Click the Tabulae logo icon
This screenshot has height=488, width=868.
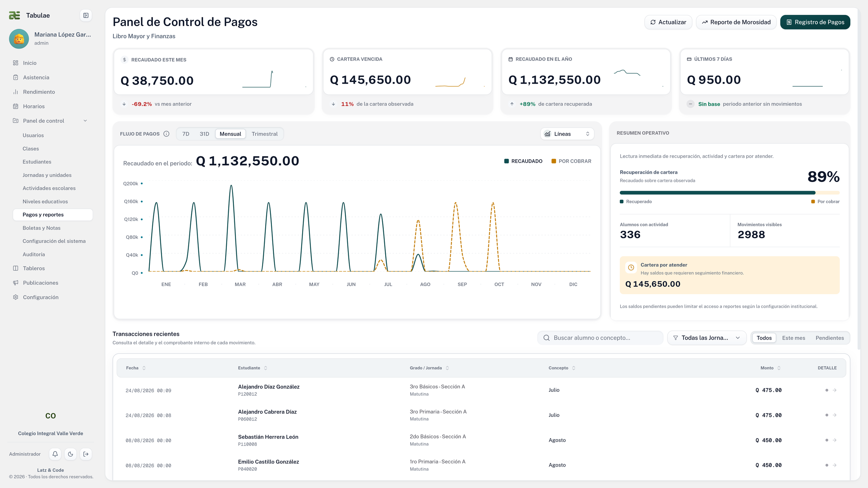[x=15, y=15]
